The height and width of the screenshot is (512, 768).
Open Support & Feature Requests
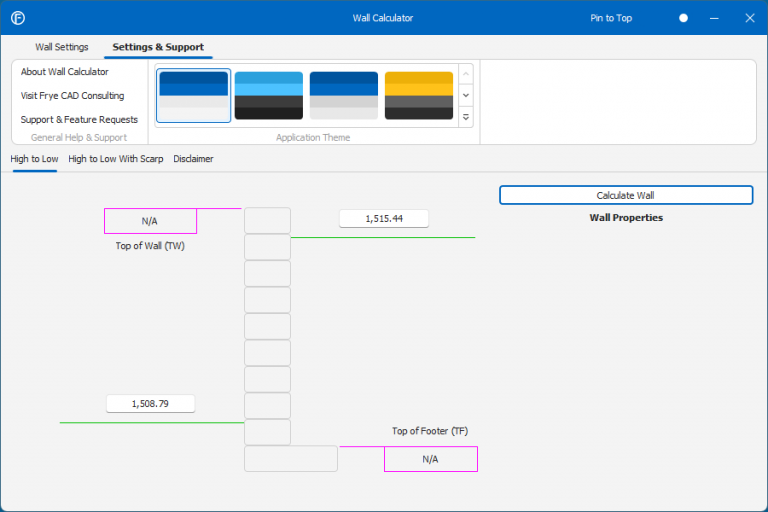click(x=79, y=120)
